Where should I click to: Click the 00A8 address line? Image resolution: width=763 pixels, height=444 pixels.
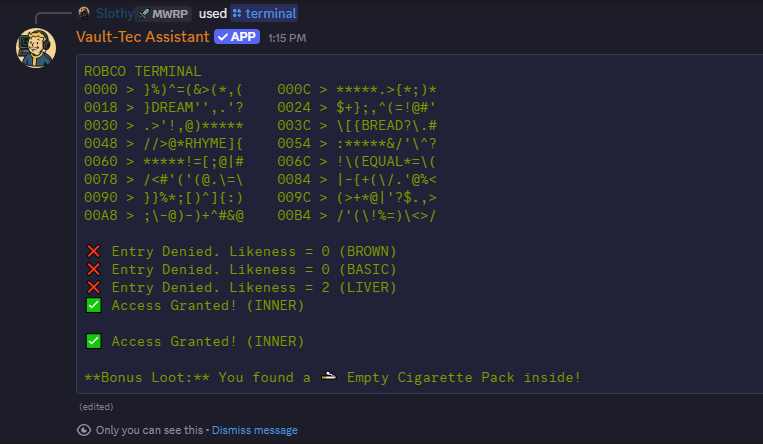164,216
